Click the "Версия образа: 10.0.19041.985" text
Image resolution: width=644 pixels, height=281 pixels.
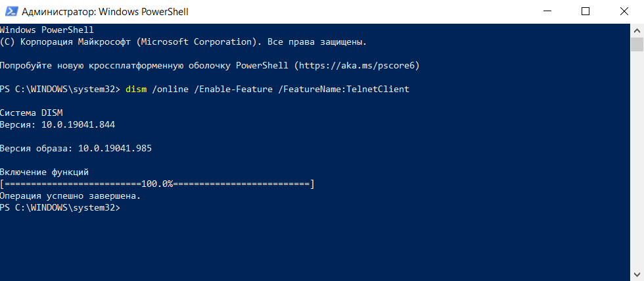tap(76, 149)
